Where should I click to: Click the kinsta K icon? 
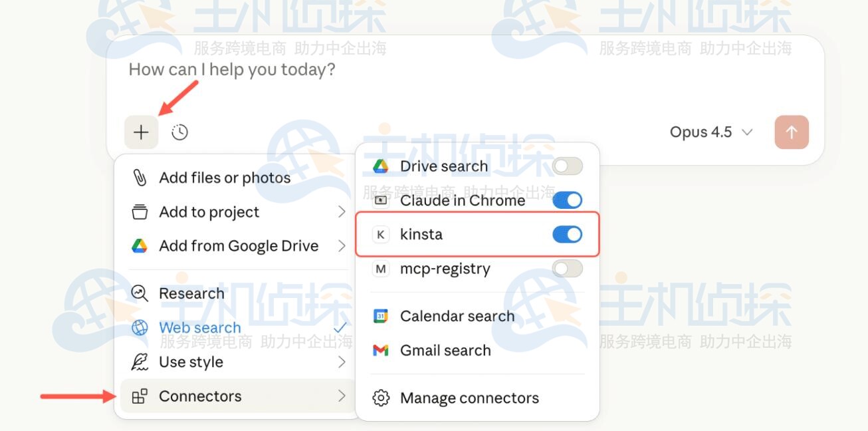pos(381,234)
